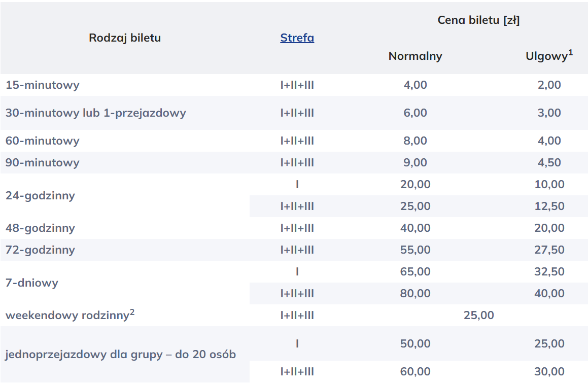Viewport: 588px width, 383px height.
Task: Click the group ticket normal price 60,00
Action: [415, 372]
